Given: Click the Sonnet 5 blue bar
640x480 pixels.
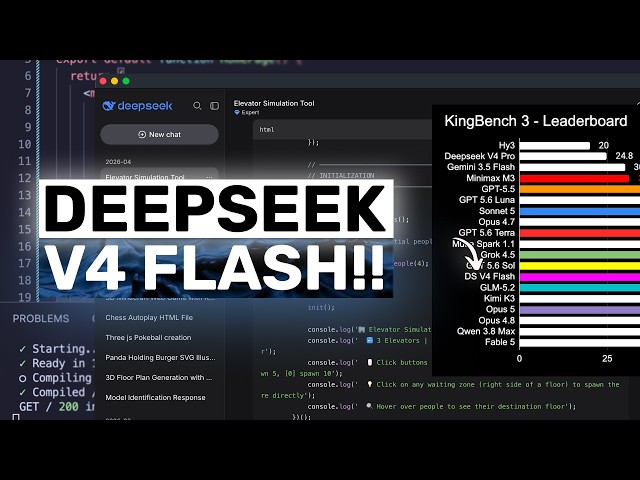Looking at the screenshot, I should point(580,211).
